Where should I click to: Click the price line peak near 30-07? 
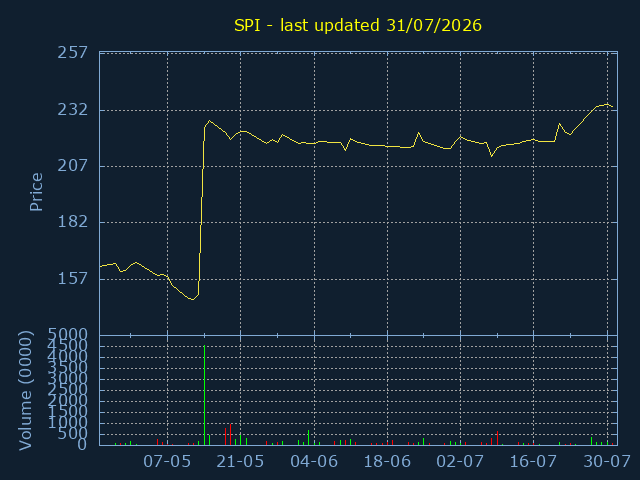[x=607, y=104]
